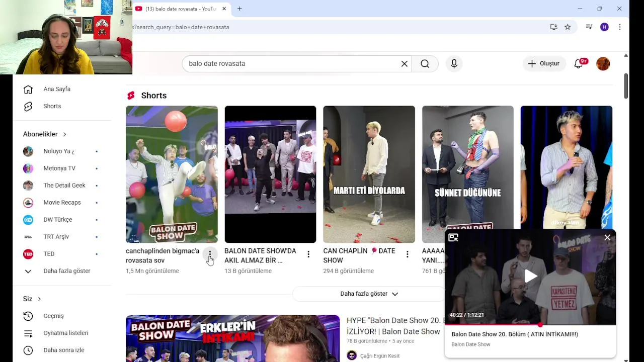Clear the search query with X
This screenshot has width=644, height=362.
(405, 64)
